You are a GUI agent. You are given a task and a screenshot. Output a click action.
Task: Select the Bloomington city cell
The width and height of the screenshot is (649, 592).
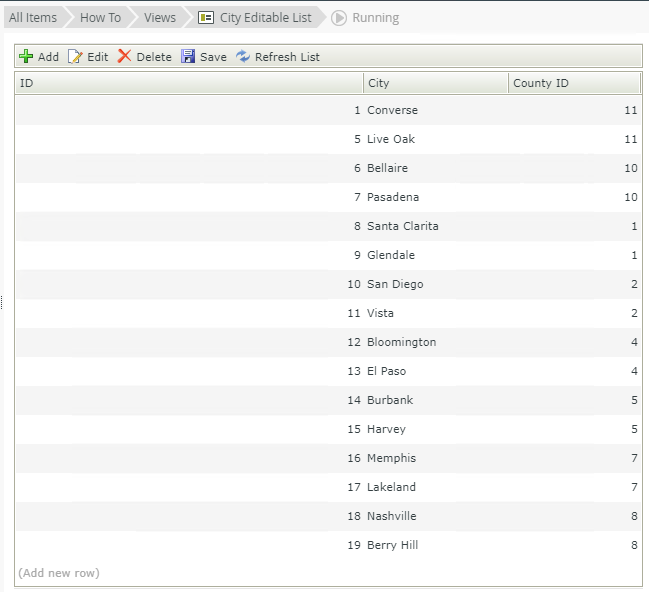coord(401,342)
